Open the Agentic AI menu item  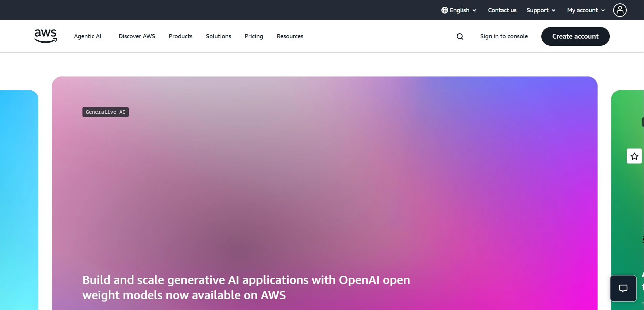87,36
